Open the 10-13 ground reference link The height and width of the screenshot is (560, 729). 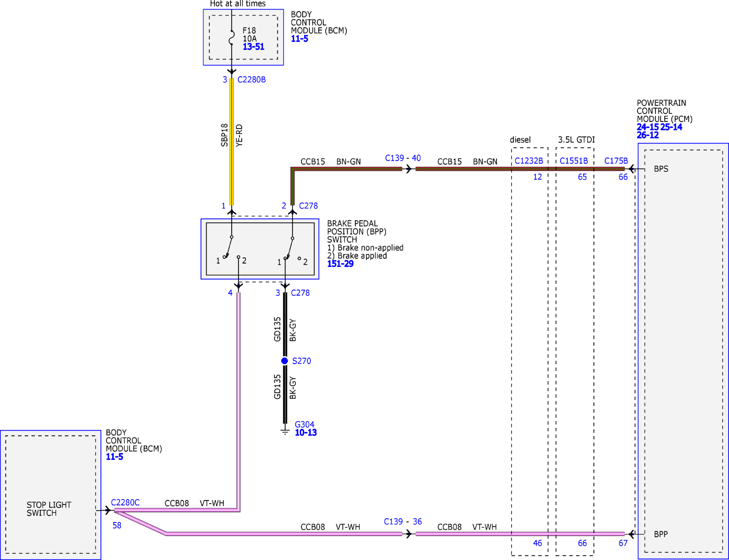(x=306, y=433)
